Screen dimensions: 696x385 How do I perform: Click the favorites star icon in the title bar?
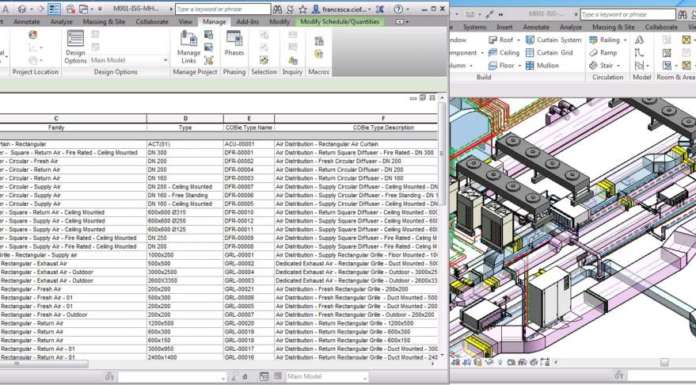tap(303, 9)
